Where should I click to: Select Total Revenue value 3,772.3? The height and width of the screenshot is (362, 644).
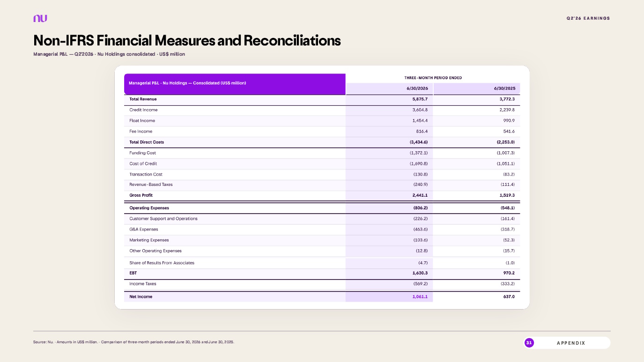point(506,99)
